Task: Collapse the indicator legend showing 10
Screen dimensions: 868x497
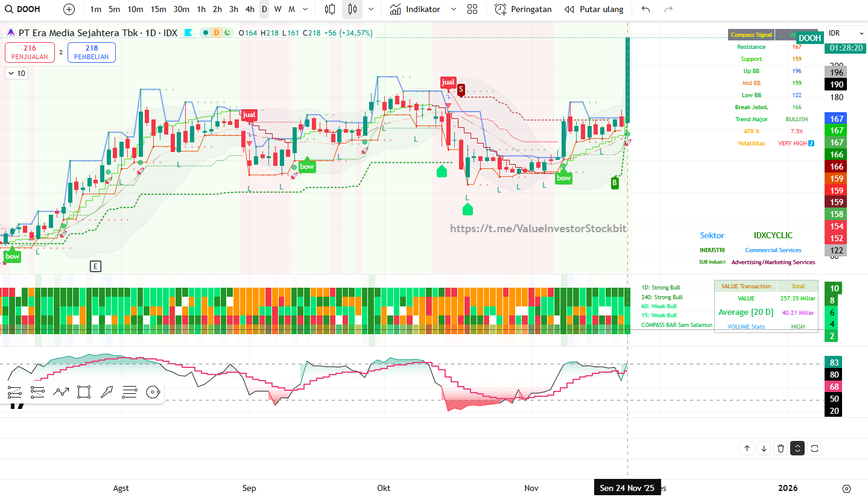Action: (x=16, y=73)
